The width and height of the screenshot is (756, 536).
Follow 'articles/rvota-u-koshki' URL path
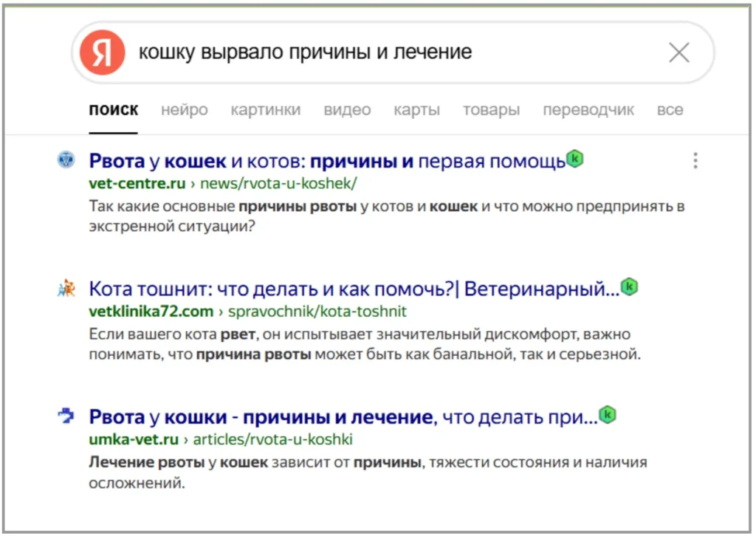click(273, 439)
